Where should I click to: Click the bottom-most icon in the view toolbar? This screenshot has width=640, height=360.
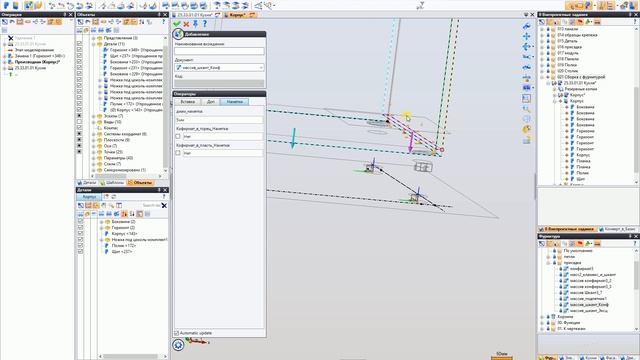coord(527,140)
